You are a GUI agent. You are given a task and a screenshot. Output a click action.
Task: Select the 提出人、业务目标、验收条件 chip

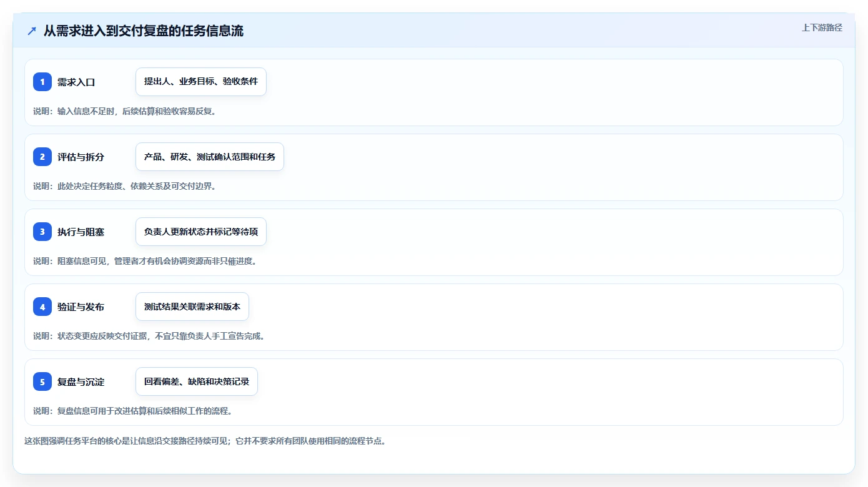tap(201, 82)
